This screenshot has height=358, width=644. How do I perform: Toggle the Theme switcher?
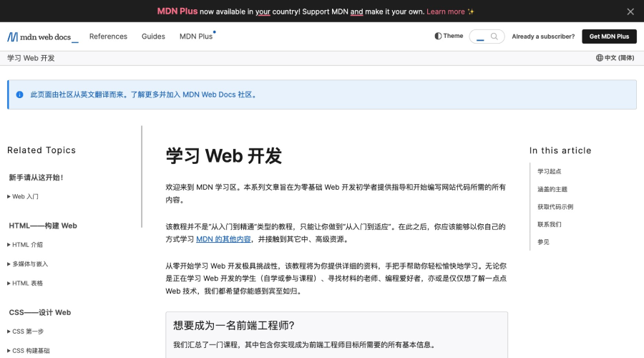pyautogui.click(x=449, y=37)
